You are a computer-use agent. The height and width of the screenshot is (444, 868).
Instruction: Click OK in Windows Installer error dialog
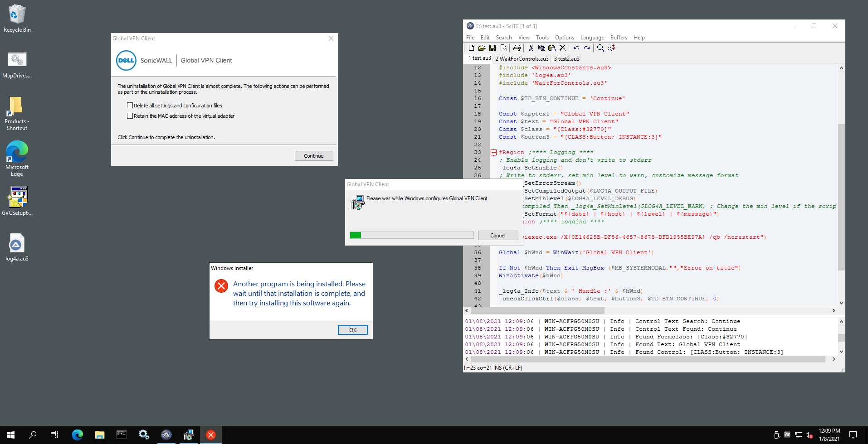pyautogui.click(x=353, y=330)
